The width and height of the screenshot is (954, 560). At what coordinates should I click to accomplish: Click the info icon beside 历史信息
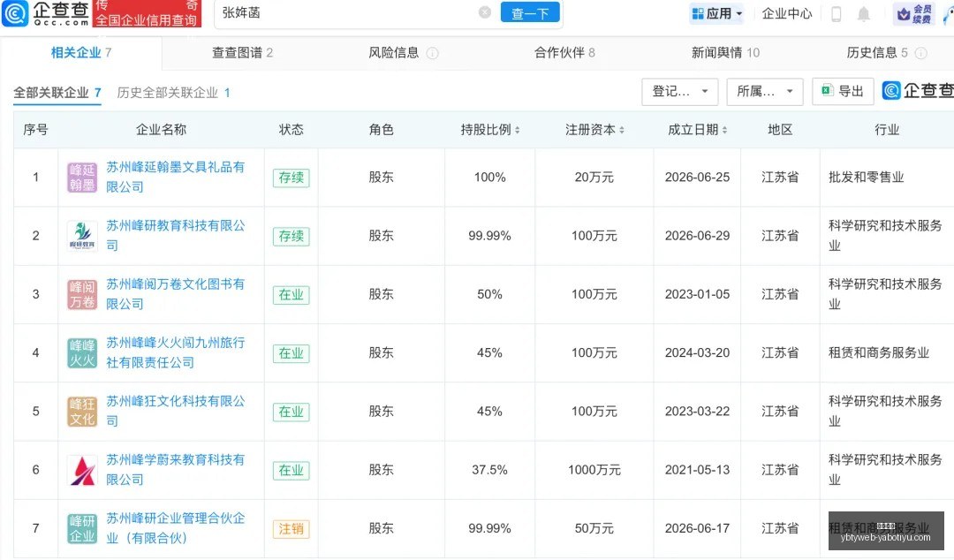point(921,53)
